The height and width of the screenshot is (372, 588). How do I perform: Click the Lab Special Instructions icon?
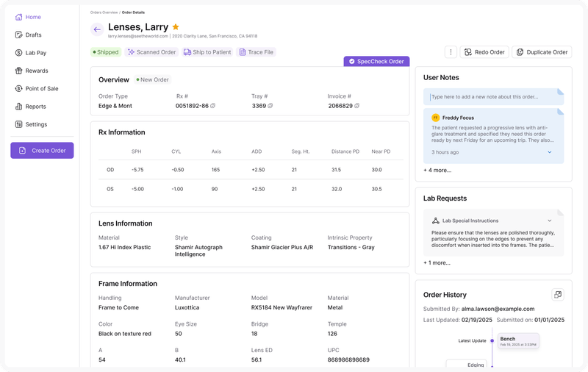click(435, 221)
